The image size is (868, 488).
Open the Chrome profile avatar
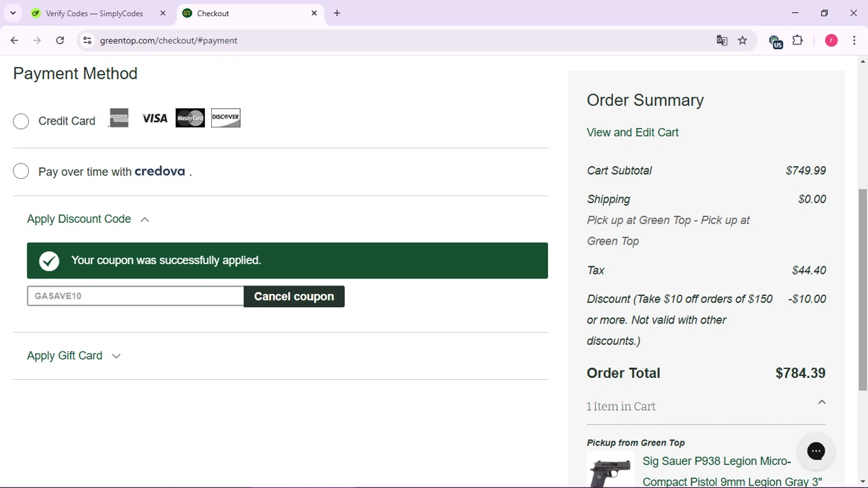[x=832, y=41]
